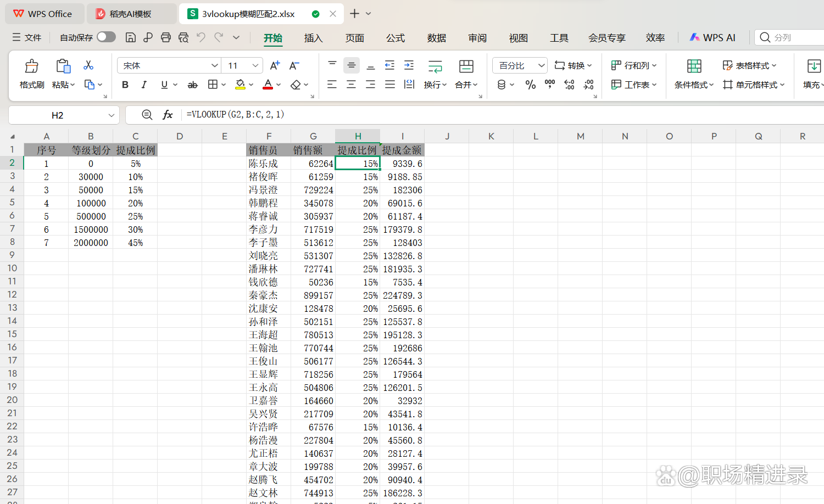Apply strikethrough formatting
Screen dimensions: 824x504
(x=192, y=85)
